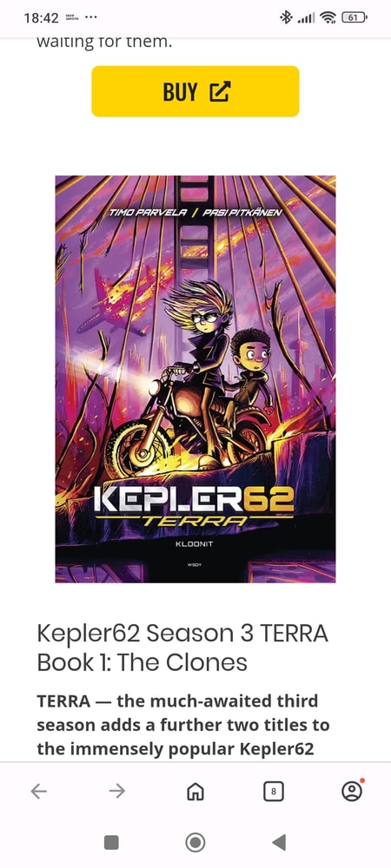391x868 pixels.
Task: Open the profile account icon
Action: (352, 791)
